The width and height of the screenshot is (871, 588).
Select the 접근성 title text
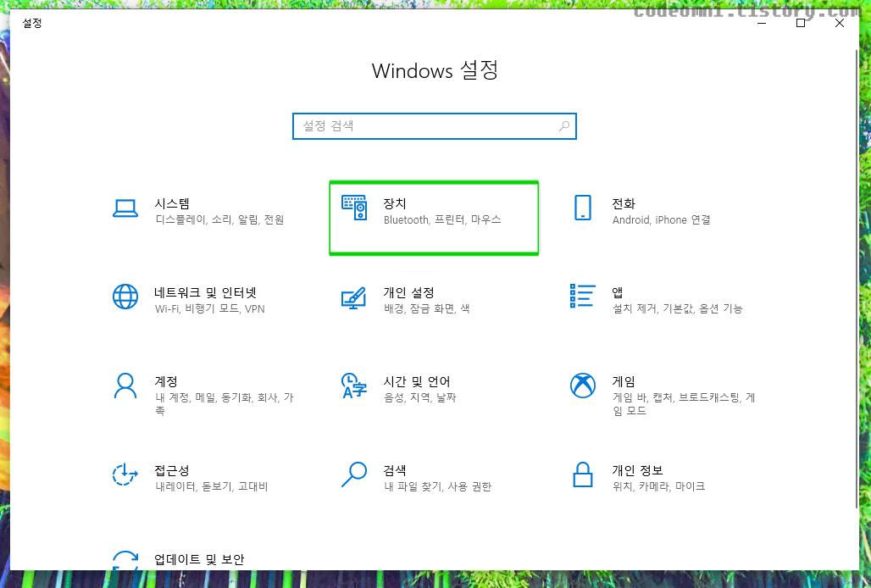[x=172, y=470]
